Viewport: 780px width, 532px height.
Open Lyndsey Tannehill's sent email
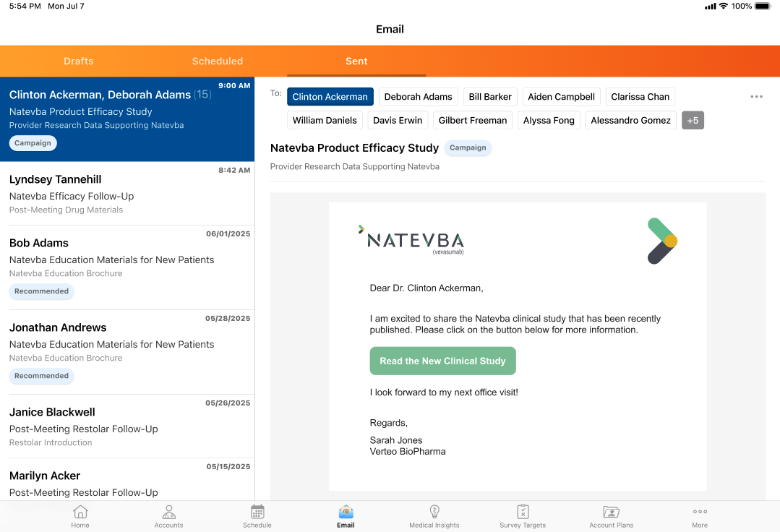[x=127, y=194]
